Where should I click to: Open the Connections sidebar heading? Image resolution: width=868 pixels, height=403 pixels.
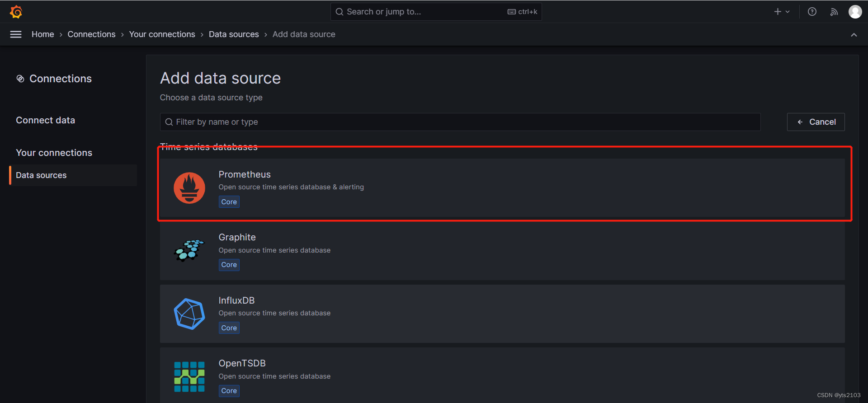(60, 79)
